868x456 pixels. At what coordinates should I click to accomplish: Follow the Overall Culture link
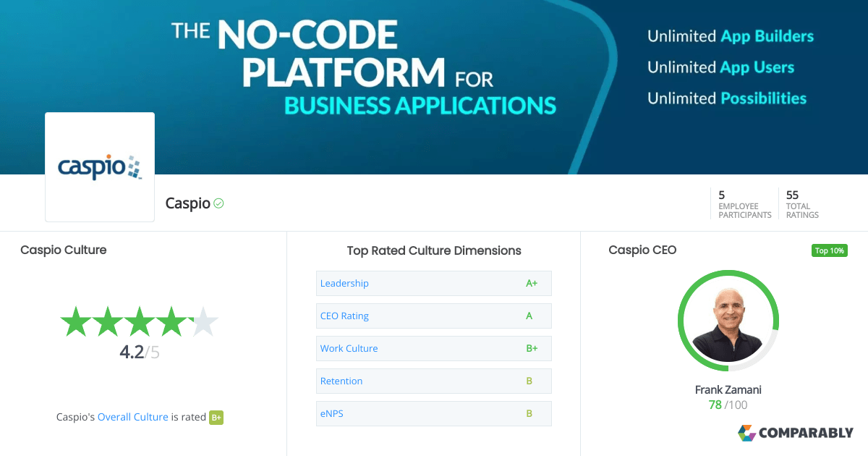(x=133, y=417)
